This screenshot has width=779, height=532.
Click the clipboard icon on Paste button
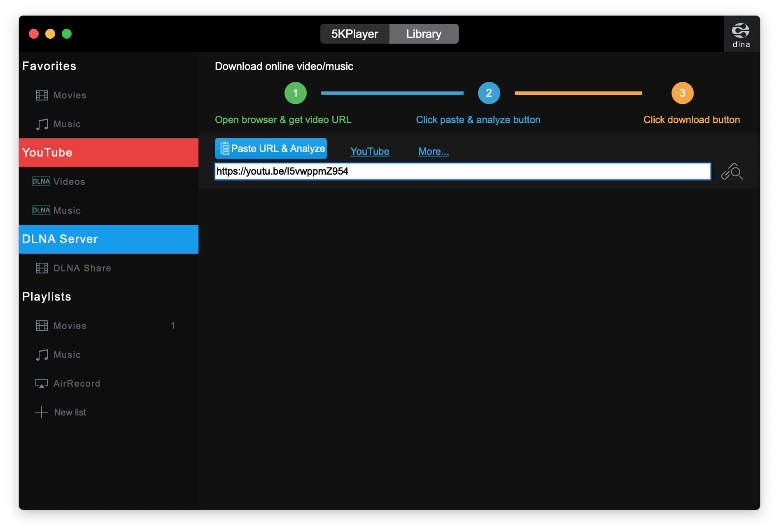[x=225, y=148]
